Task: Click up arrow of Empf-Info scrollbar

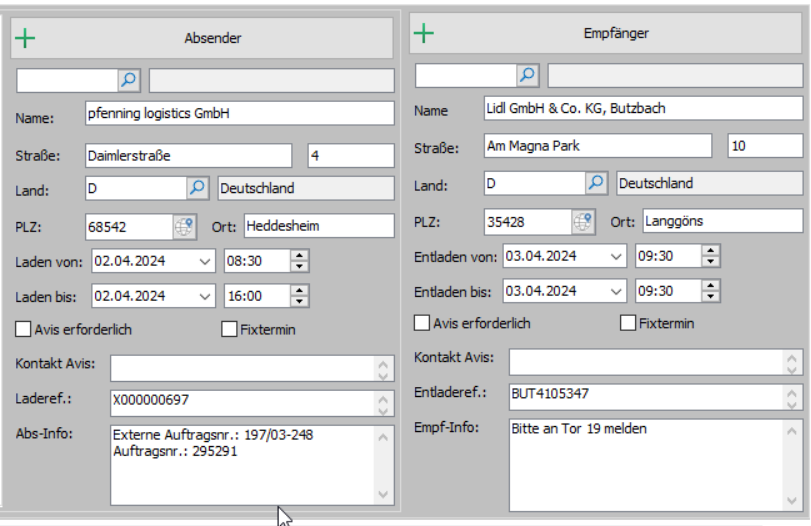Action: [792, 431]
